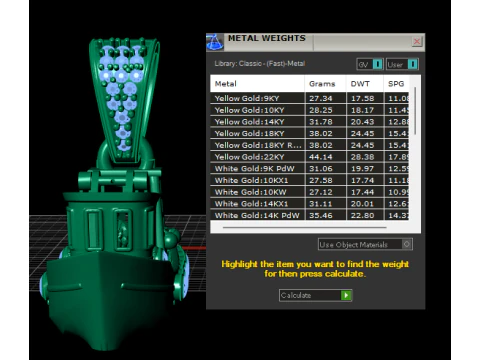
Task: Select the White Gold:10KX1 row
Action: 309,180
